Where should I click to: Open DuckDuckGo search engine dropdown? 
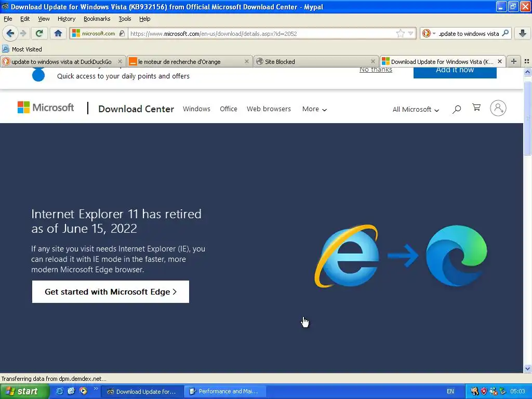point(429,33)
